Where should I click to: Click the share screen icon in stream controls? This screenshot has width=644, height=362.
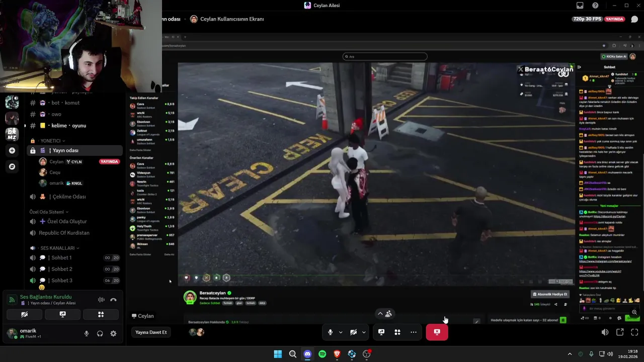381,332
